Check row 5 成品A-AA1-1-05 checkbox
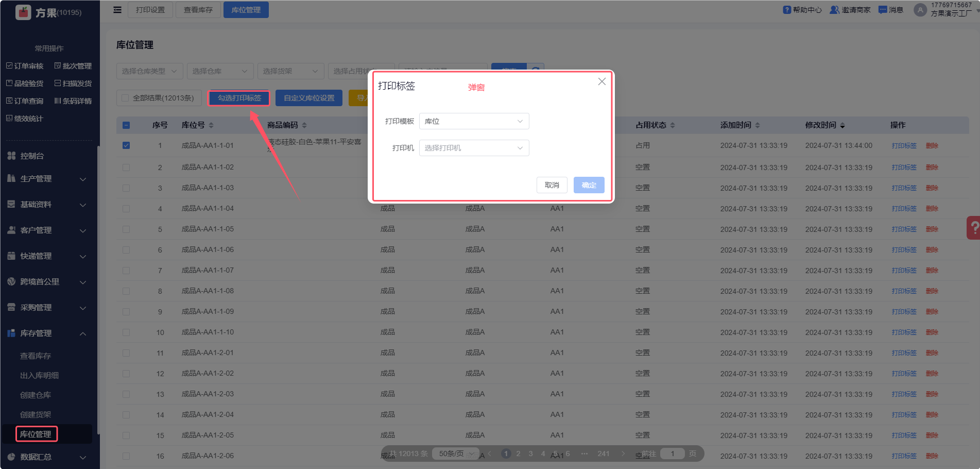Viewport: 980px width, 469px height. tap(126, 229)
